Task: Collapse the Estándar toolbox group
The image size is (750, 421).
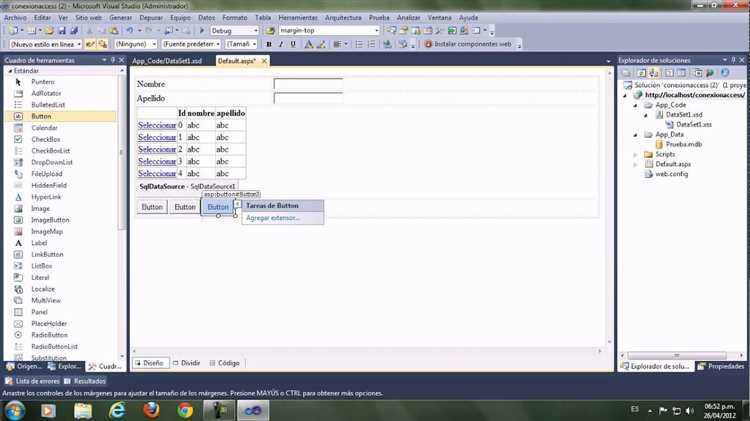Action: 10,71
